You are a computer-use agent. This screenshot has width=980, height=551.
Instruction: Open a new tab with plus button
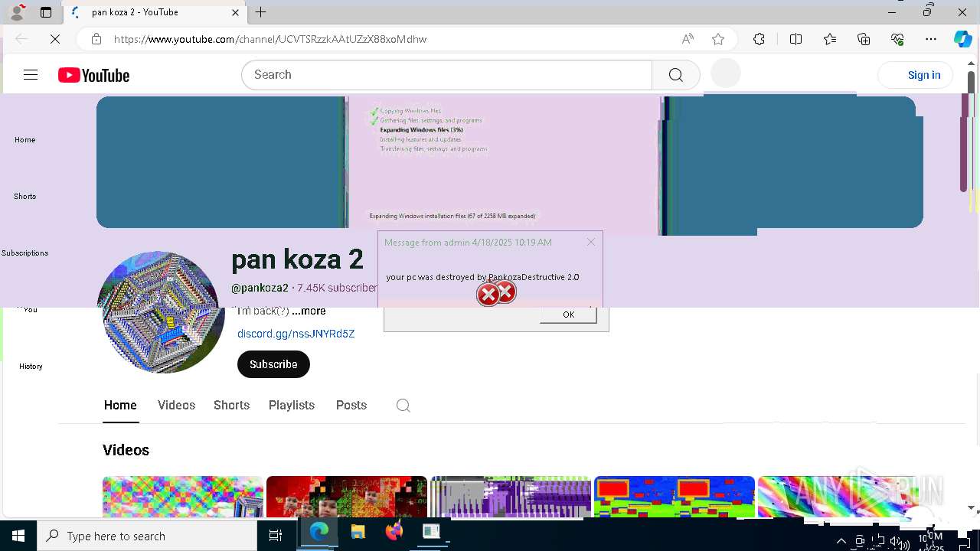261,12
